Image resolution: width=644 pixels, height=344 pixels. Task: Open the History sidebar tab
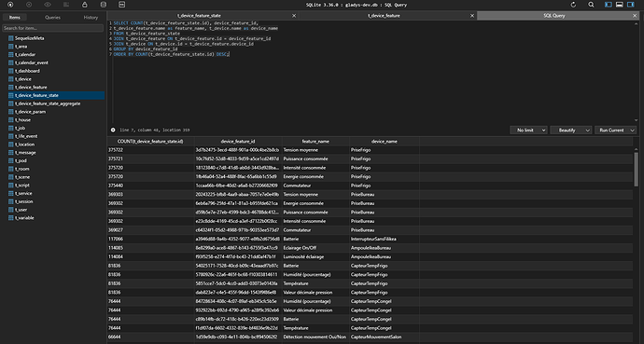[x=91, y=17]
